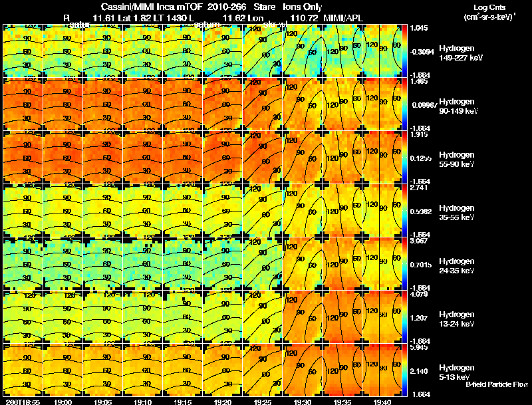Viewport: 532px width, 405px height.
Task: Click the 2010-266 date in title
Action: click(227, 7)
